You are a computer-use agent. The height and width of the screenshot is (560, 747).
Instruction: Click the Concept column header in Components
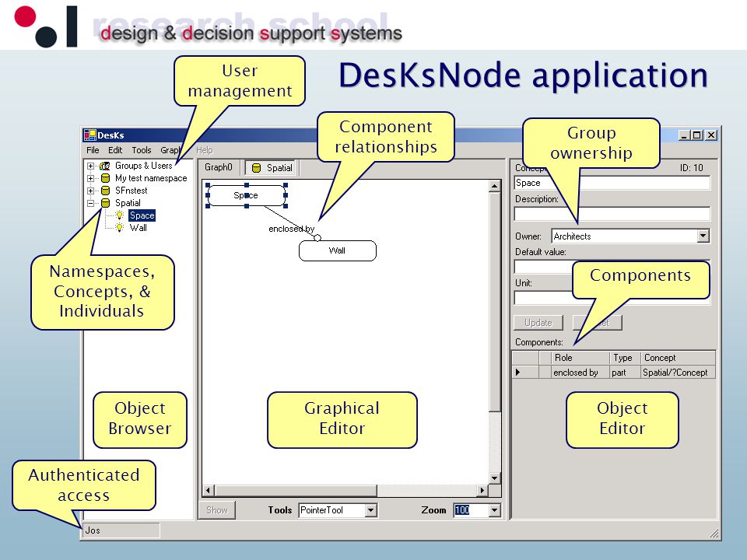click(x=678, y=358)
